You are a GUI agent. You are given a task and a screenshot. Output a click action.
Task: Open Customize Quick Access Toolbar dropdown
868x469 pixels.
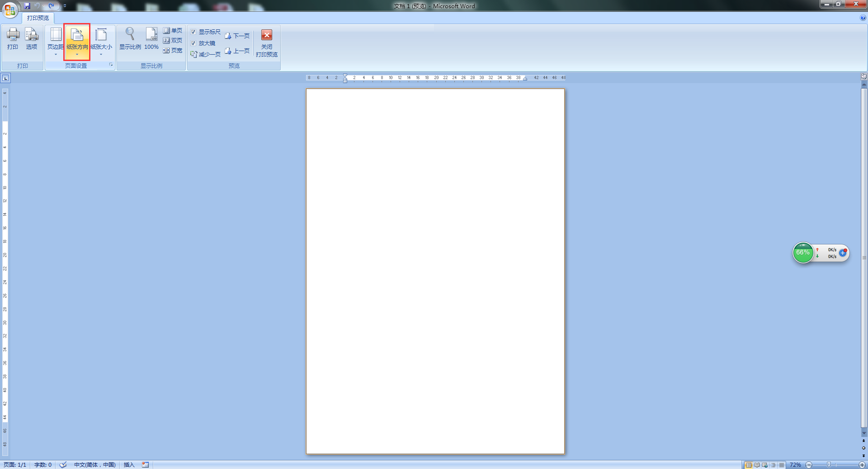[x=65, y=6]
